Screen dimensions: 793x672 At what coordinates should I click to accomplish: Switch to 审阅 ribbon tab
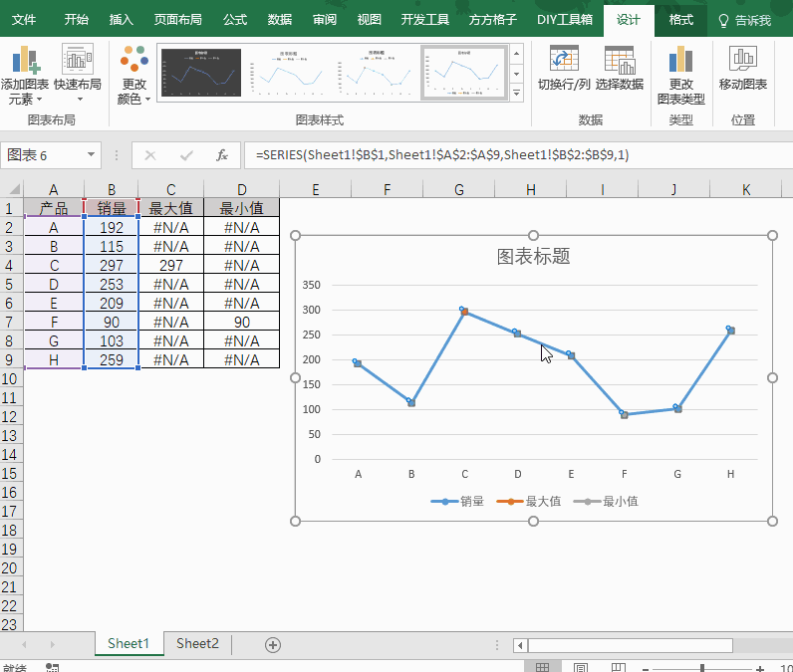(x=325, y=20)
